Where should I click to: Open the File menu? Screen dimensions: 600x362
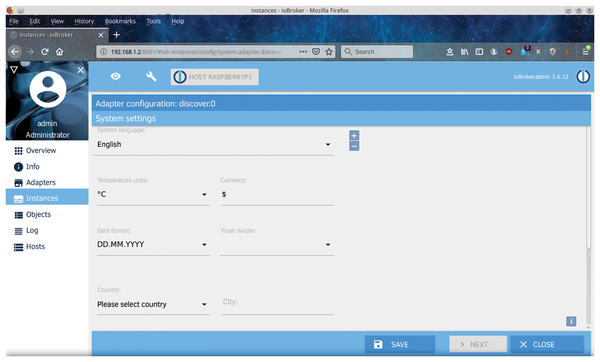(14, 21)
